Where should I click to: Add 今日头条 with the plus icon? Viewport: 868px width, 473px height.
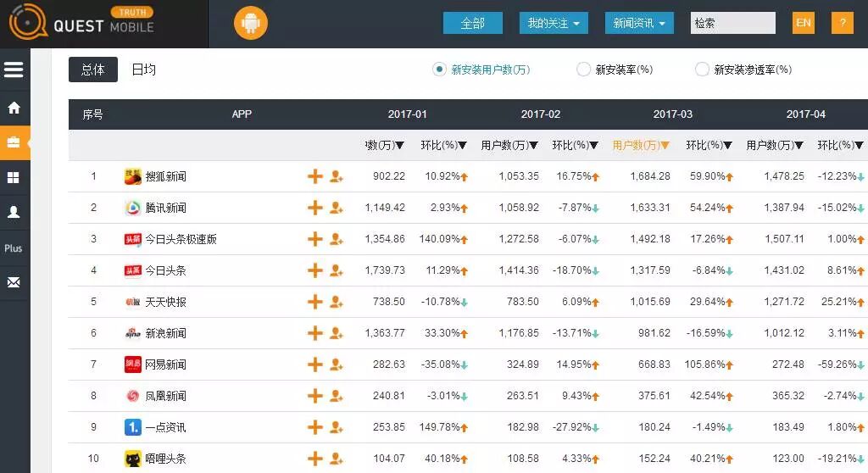[315, 270]
